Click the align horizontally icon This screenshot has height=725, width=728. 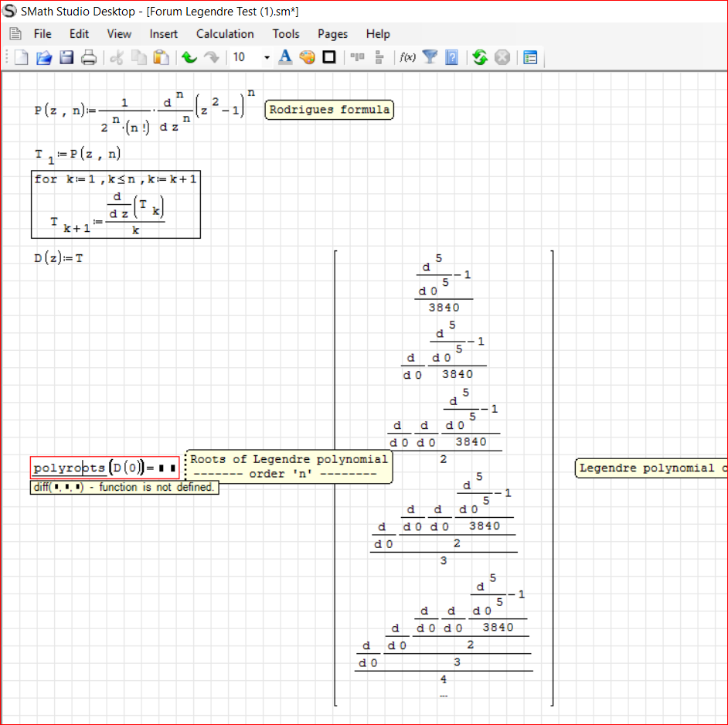point(357,57)
